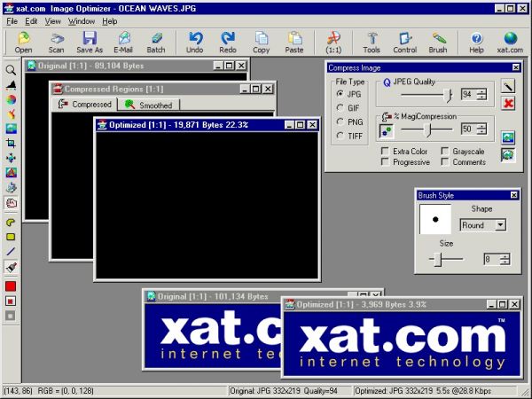Redo the last undone action
Screen dimensions: 532x399
pos(228,42)
